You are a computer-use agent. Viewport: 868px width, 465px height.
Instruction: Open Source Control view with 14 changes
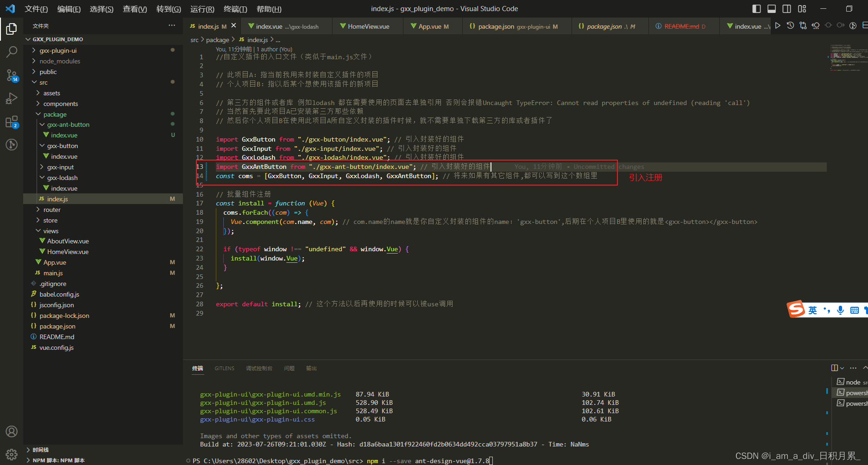pos(11,75)
